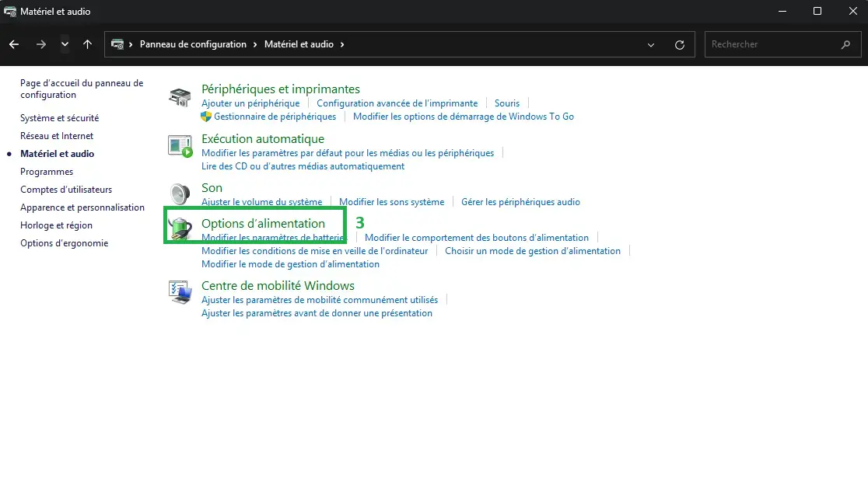Screen dimensions: 868x488
Task: Click the Options d'alimentation battery icon
Action: [180, 228]
